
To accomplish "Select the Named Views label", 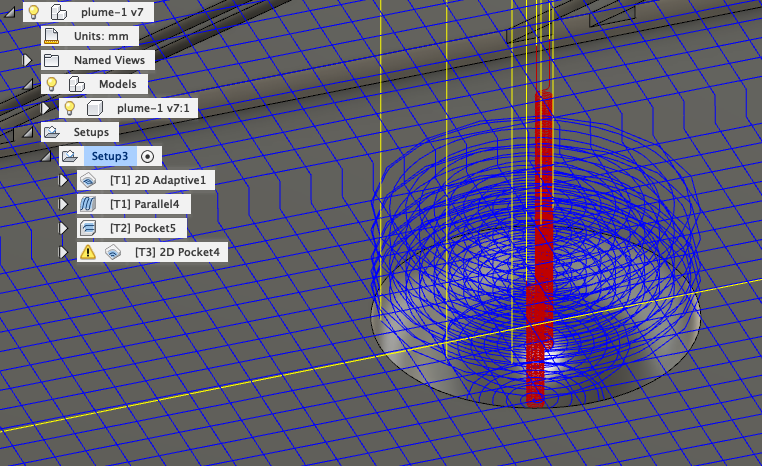I will [x=109, y=60].
